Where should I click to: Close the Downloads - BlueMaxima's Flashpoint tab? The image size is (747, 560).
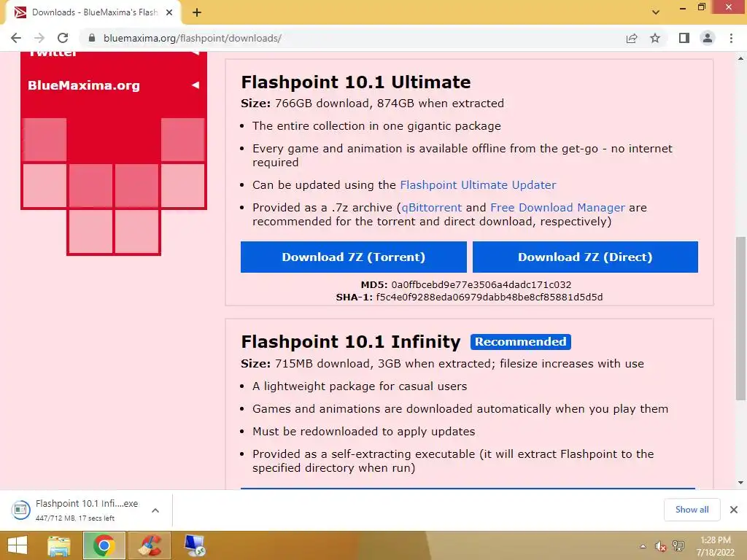coord(169,12)
